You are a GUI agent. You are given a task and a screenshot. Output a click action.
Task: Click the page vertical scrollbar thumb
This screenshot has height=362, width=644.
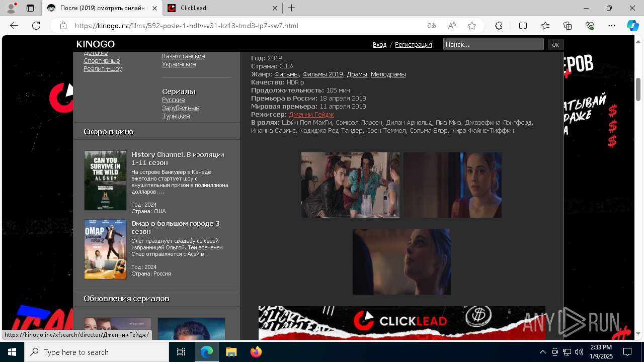[638, 89]
